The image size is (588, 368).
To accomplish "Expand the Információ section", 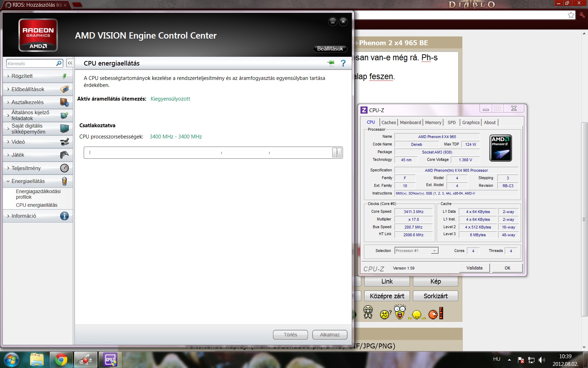I will coord(38,216).
